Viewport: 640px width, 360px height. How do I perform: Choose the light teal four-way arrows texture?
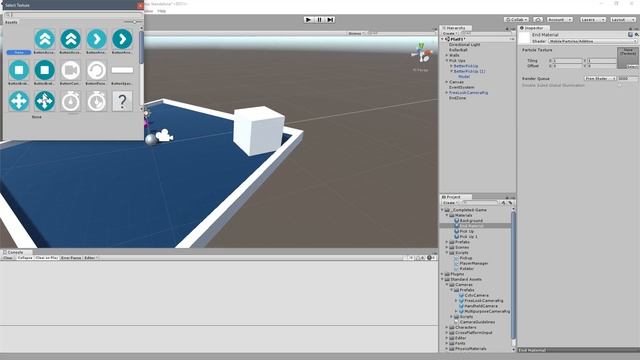coord(19,101)
